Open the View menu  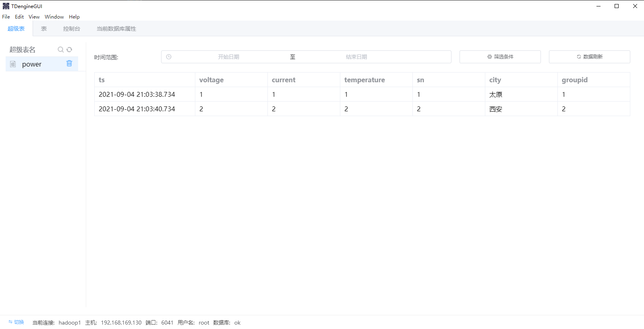click(34, 17)
